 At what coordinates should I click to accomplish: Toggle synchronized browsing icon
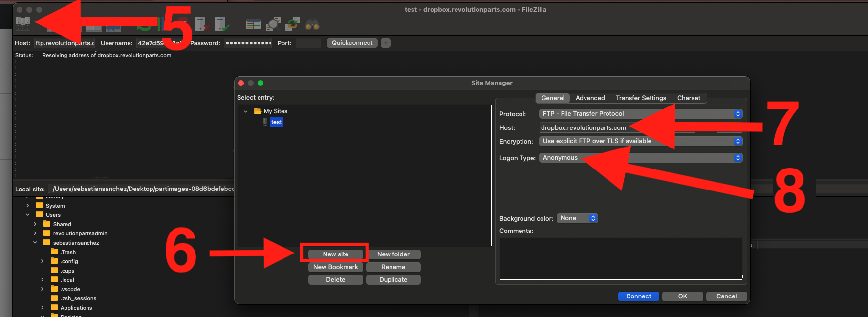pyautogui.click(x=293, y=24)
